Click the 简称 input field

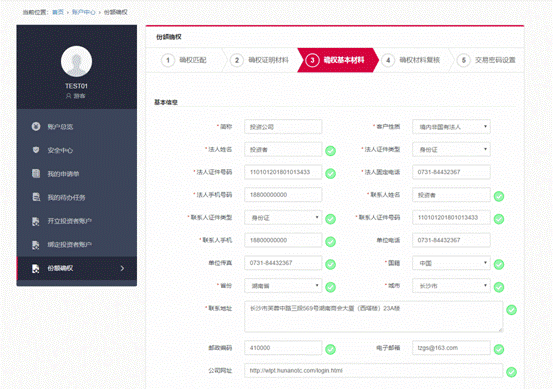pyautogui.click(x=283, y=127)
